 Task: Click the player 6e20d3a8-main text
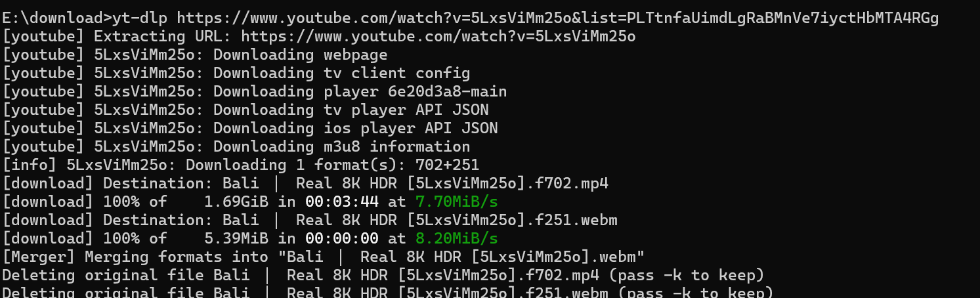click(x=415, y=92)
